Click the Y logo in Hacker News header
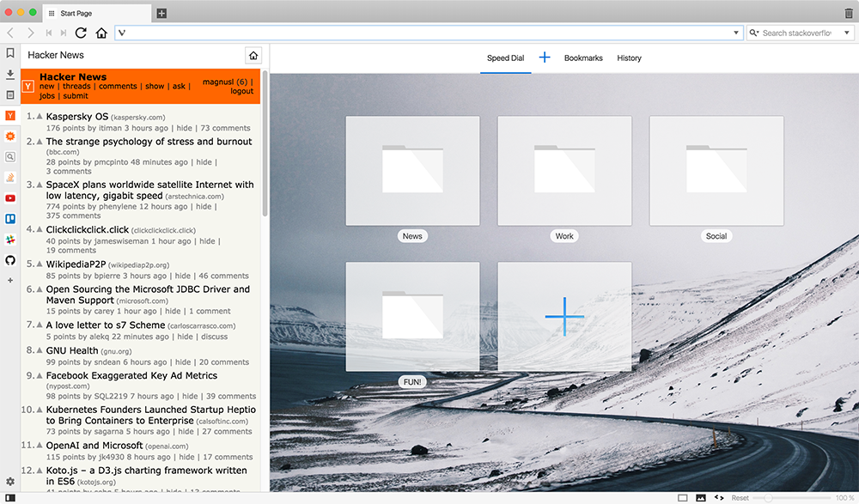Image resolution: width=859 pixels, height=504 pixels. click(28, 87)
